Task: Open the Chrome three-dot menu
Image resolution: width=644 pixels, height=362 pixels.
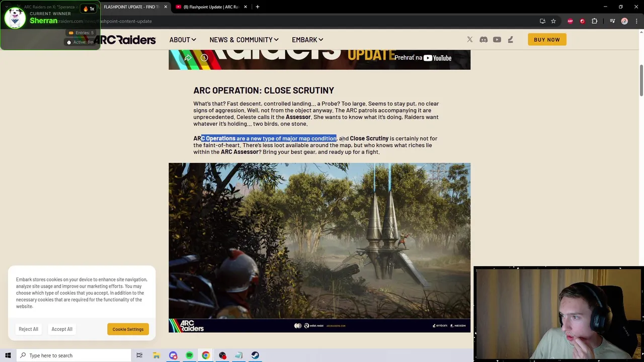Action: [636, 21]
